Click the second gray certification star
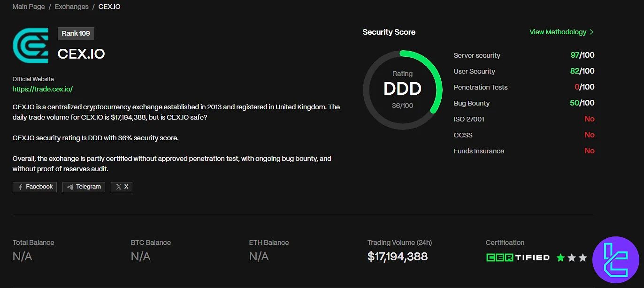The height and width of the screenshot is (288, 644). point(572,258)
